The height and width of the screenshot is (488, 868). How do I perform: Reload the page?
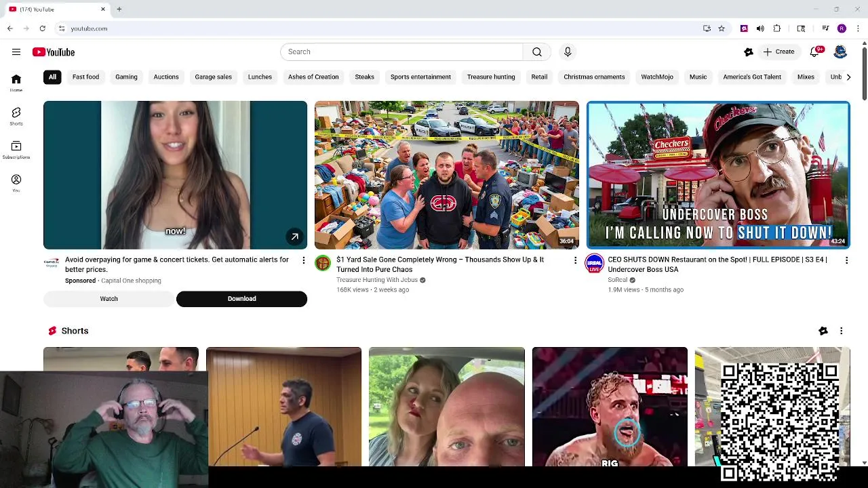click(42, 28)
